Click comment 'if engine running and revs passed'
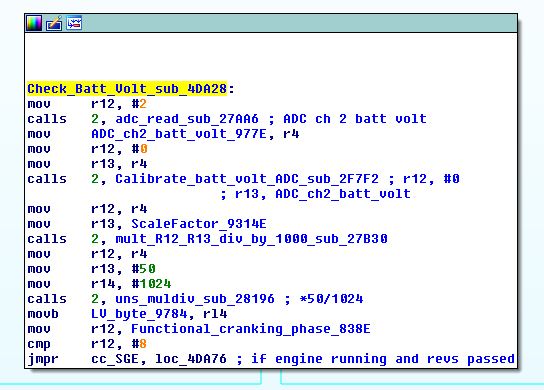The image size is (544, 390). click(x=383, y=359)
